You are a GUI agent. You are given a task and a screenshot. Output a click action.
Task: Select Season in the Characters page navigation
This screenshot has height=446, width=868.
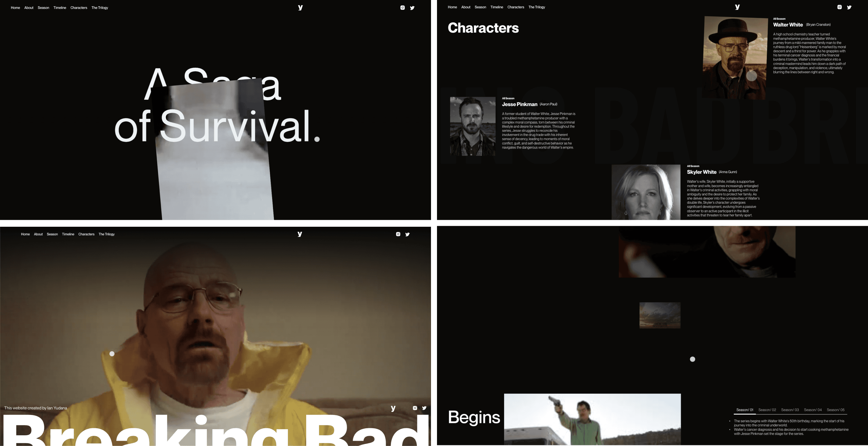480,7
